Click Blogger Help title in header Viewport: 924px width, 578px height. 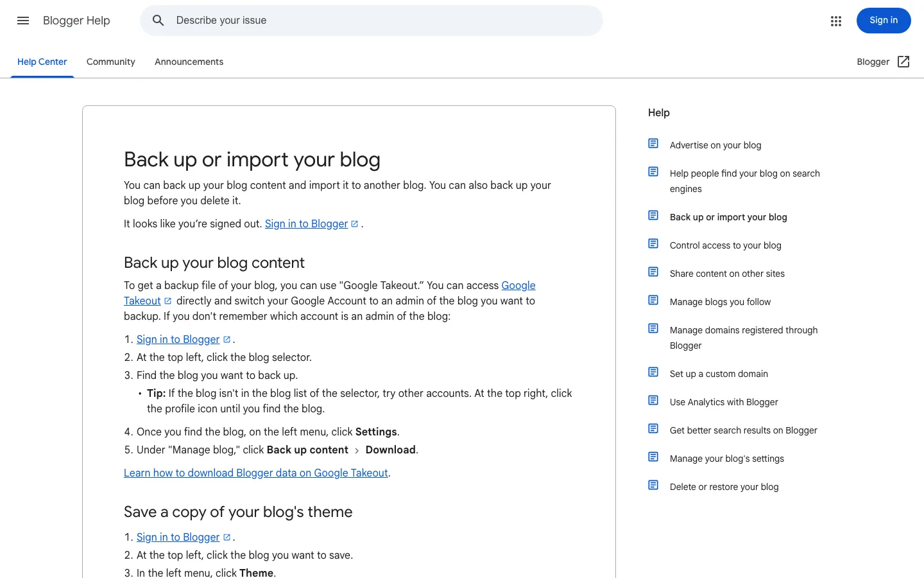pos(76,21)
